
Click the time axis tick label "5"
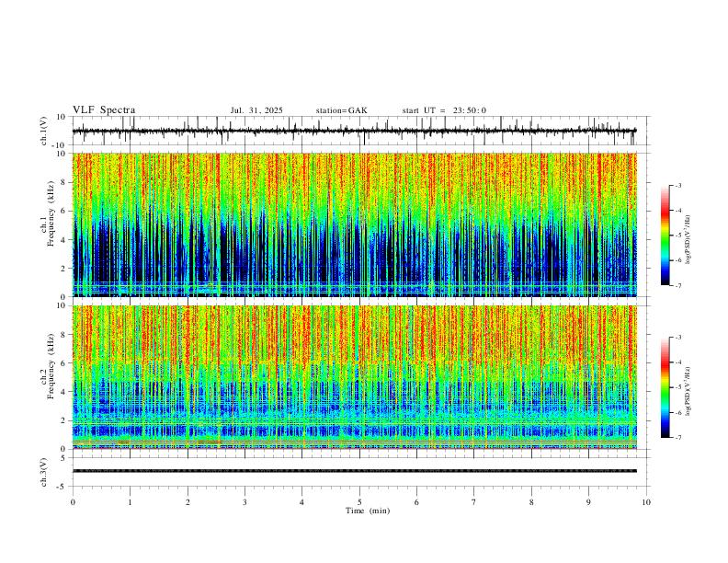coord(359,502)
